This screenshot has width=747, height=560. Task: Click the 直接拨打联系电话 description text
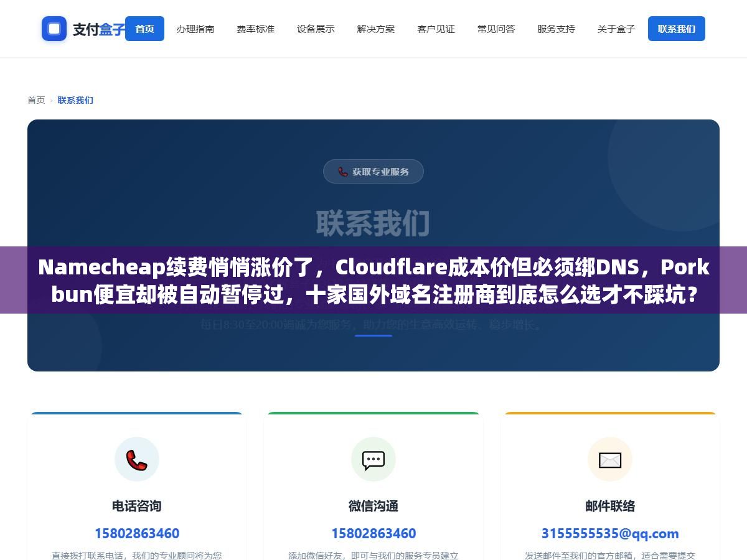[x=137, y=555]
